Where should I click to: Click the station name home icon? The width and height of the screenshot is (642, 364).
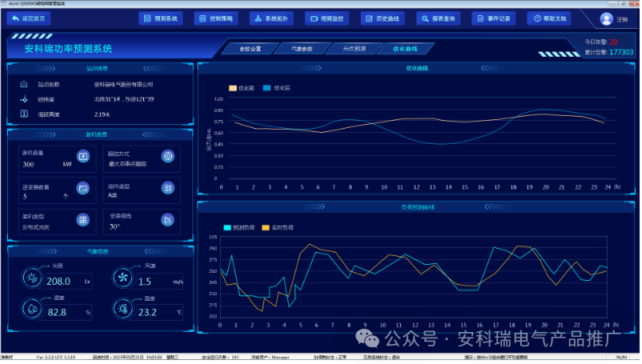coord(24,84)
